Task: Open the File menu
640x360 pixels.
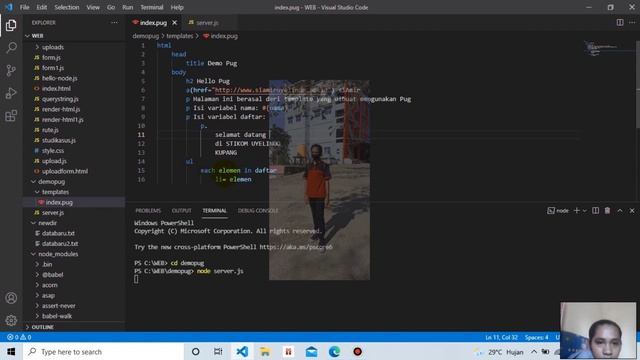Action: pos(24,7)
